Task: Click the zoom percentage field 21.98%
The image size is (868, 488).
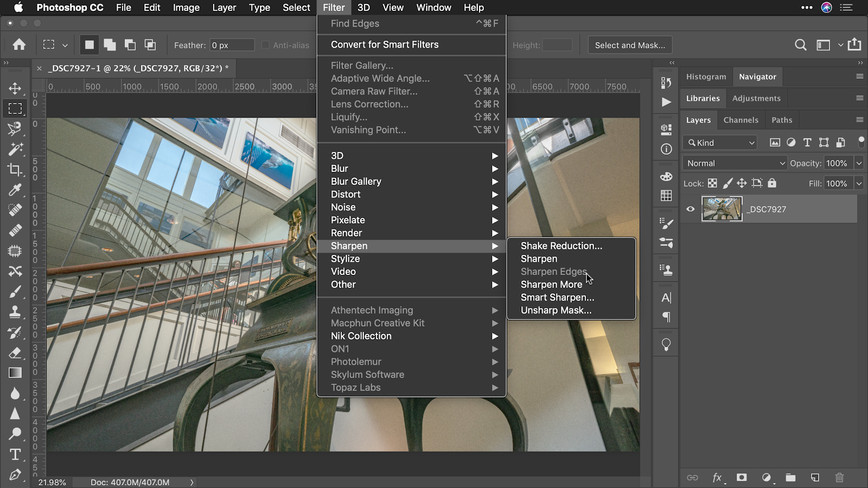Action: (53, 482)
